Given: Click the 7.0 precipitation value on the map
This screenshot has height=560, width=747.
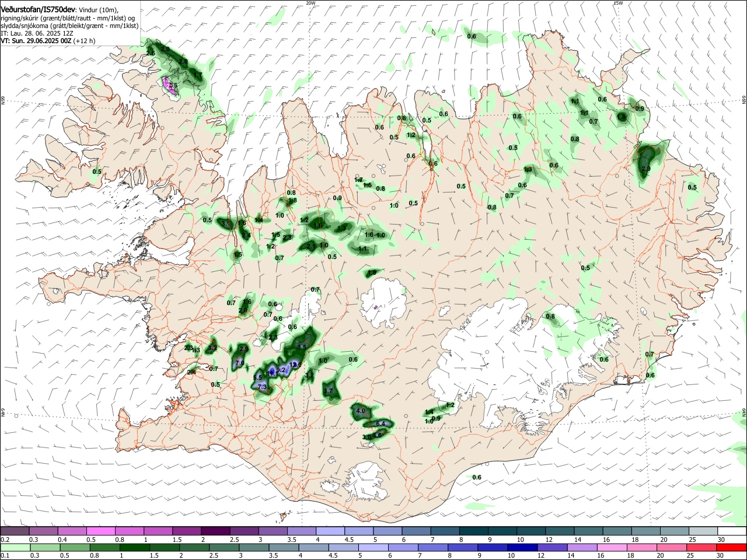Looking at the screenshot, I should pos(239,363).
